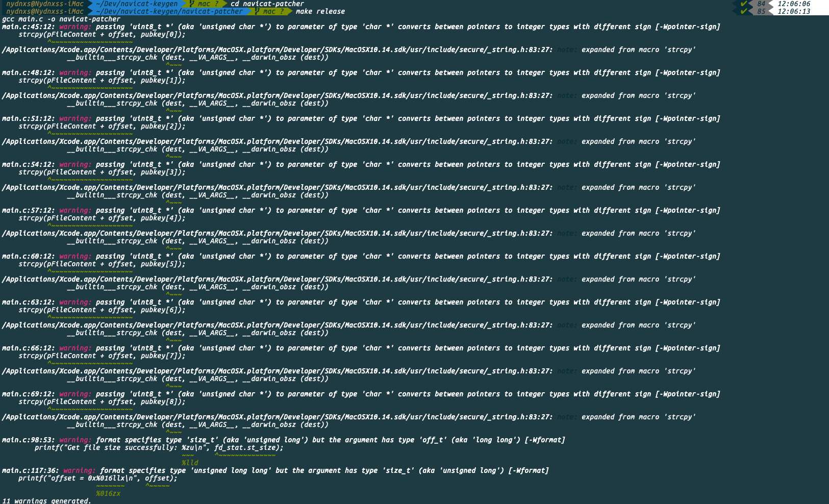Click the pink 'warning:' label on main.c:117:36 line
Image resolution: width=829 pixels, height=504 pixels.
pos(80,470)
